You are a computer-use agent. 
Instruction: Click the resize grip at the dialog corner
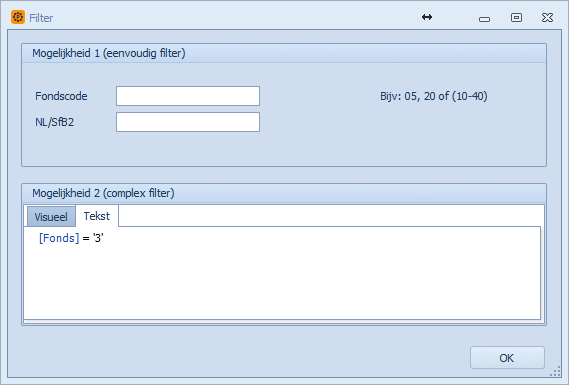click(556, 372)
